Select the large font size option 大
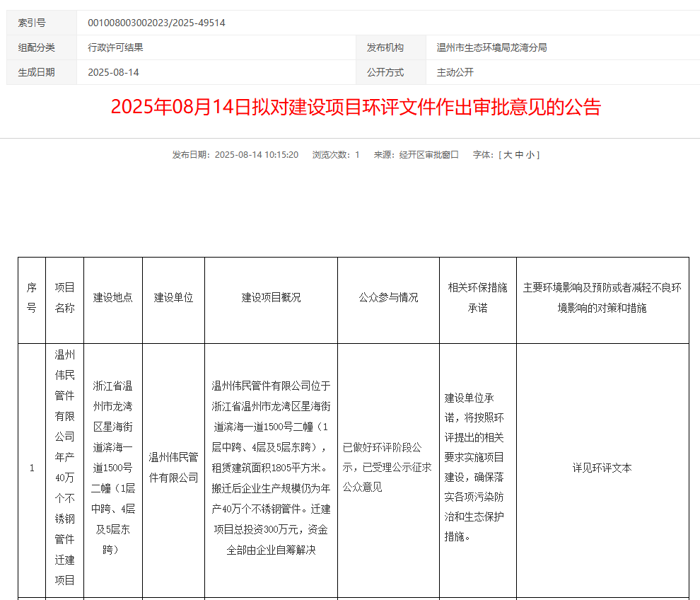 click(x=507, y=154)
